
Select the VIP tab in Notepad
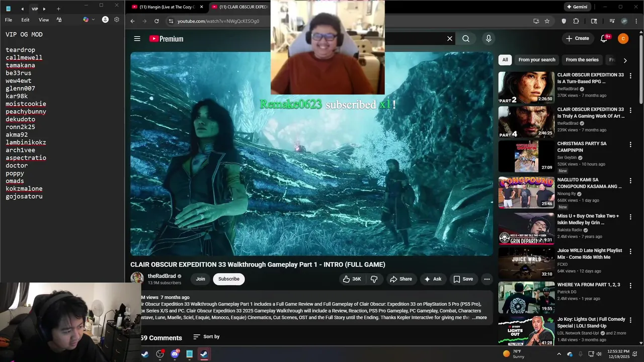coord(34,9)
